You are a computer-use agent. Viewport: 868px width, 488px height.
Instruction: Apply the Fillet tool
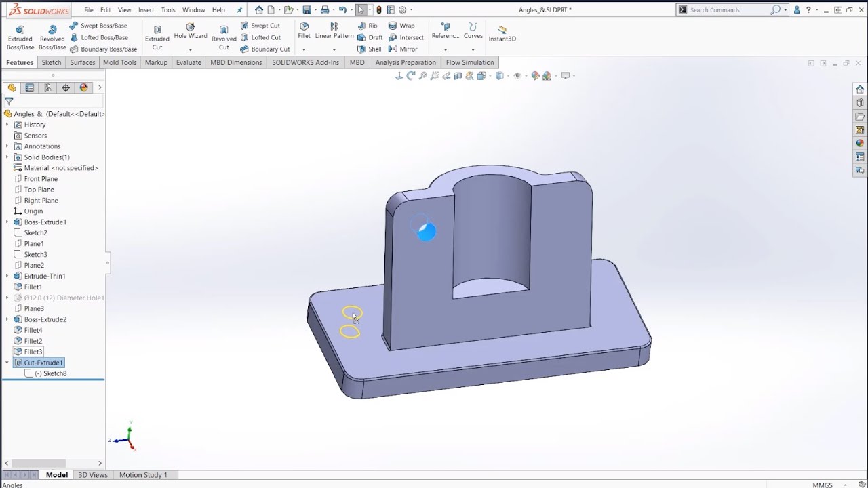[x=304, y=31]
